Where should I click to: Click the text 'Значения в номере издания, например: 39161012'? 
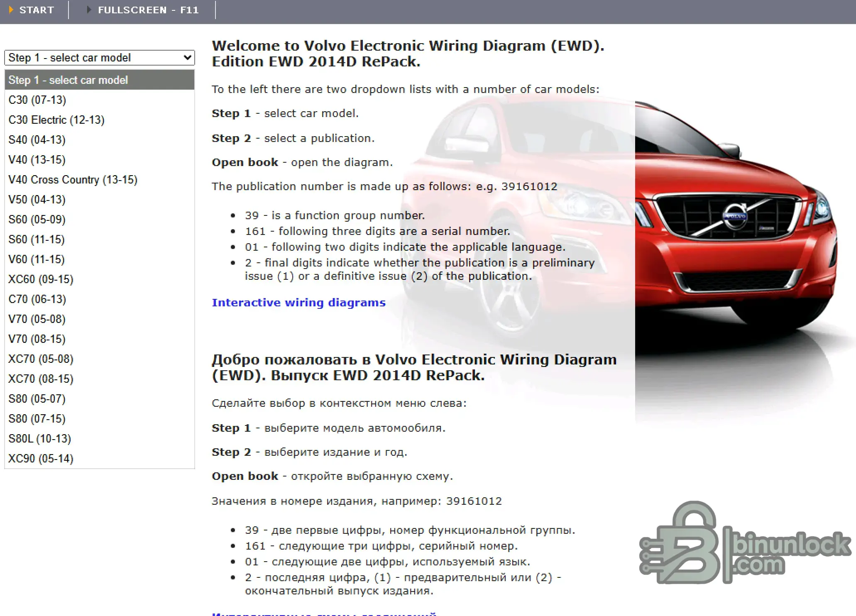click(x=357, y=501)
